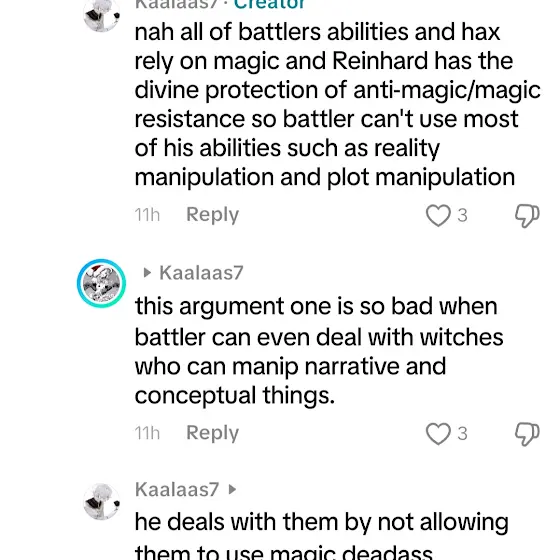Click the 11h timestamp under the conceptual things comment
560x560 pixels.
(x=147, y=433)
